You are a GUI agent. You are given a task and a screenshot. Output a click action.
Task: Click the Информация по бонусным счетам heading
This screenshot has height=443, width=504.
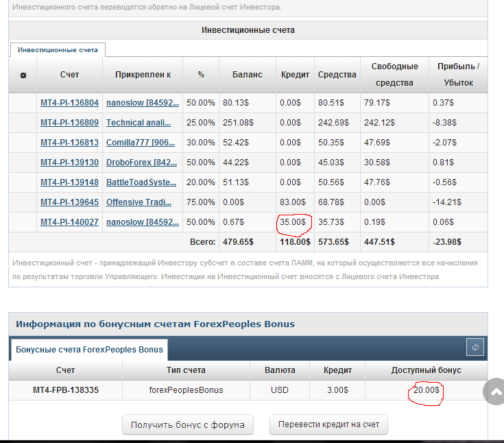155,324
